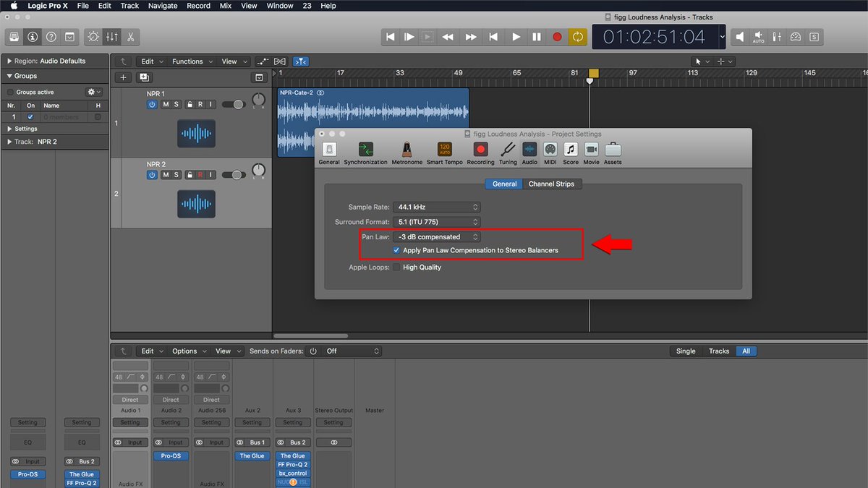Viewport: 868px width, 488px height.
Task: Click the add track plus button
Action: click(x=123, y=77)
